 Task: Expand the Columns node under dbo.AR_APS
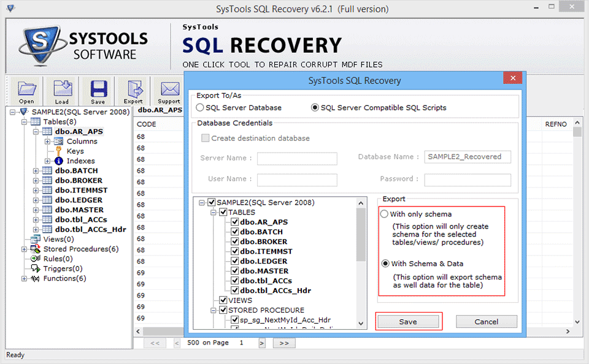pyautogui.click(x=47, y=142)
